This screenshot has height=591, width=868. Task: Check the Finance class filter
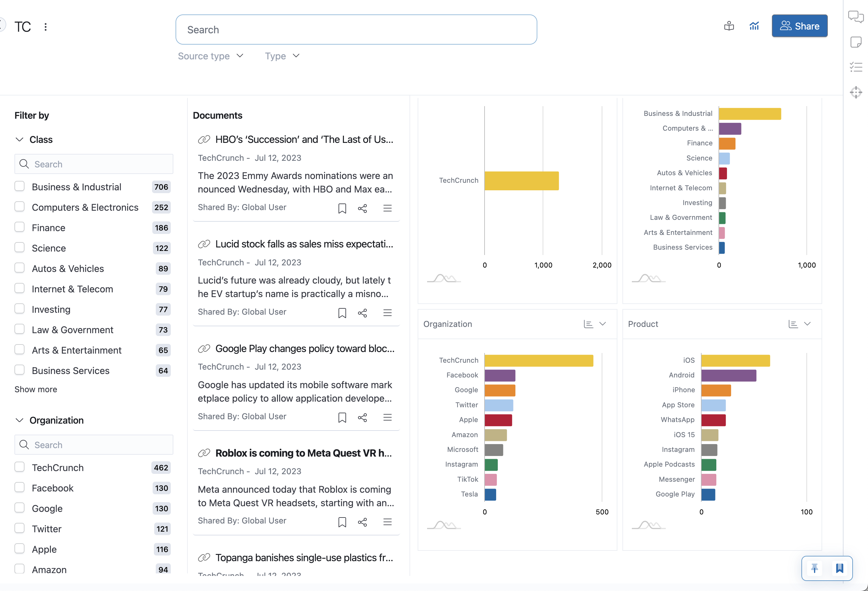tap(19, 227)
